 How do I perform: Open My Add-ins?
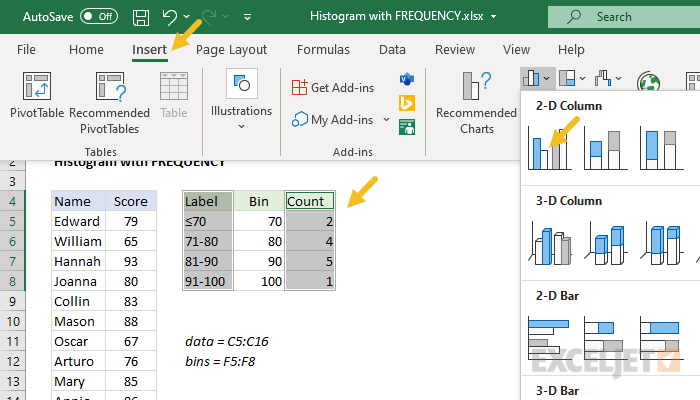(333, 120)
